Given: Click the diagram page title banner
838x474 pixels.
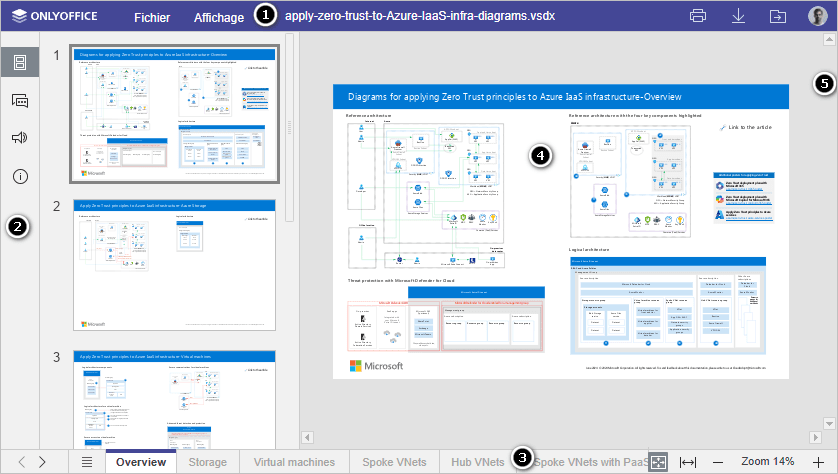Looking at the screenshot, I should [561, 97].
